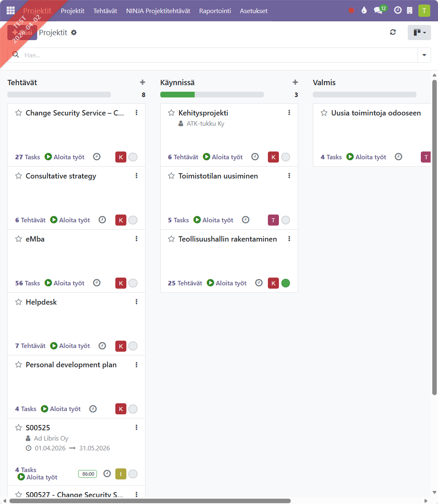
Task: Open the Raportointi menu
Action: (x=215, y=11)
